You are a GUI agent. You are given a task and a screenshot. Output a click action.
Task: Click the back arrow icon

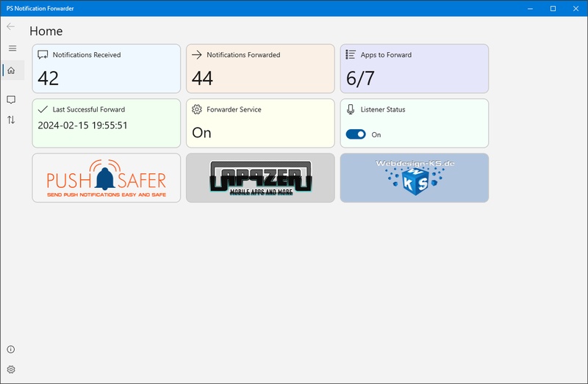[x=10, y=26]
